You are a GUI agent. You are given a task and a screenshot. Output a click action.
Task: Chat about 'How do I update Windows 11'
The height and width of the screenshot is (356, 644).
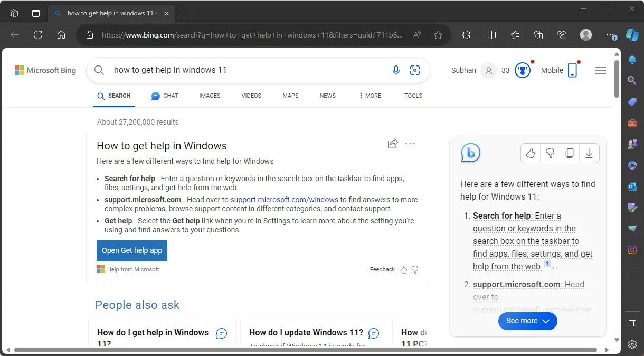pyautogui.click(x=374, y=333)
